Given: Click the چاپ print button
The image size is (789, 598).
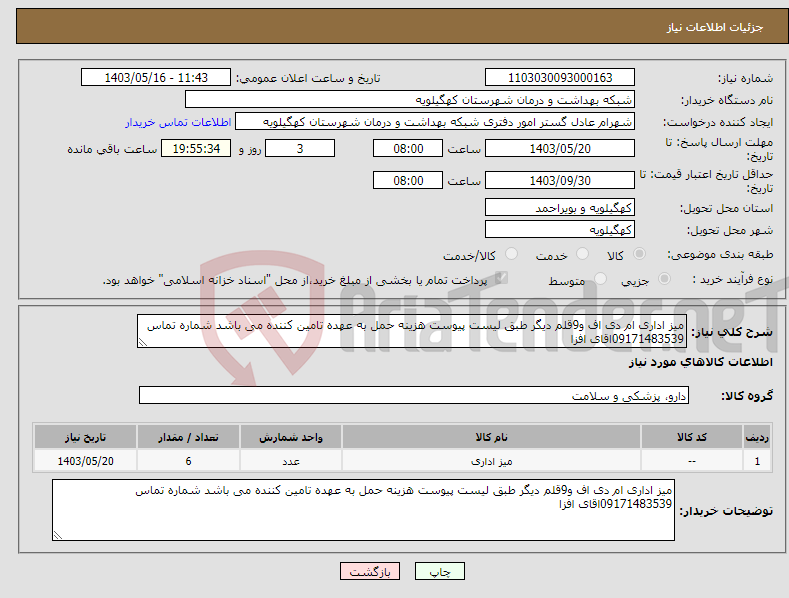Looking at the screenshot, I should (440, 571).
